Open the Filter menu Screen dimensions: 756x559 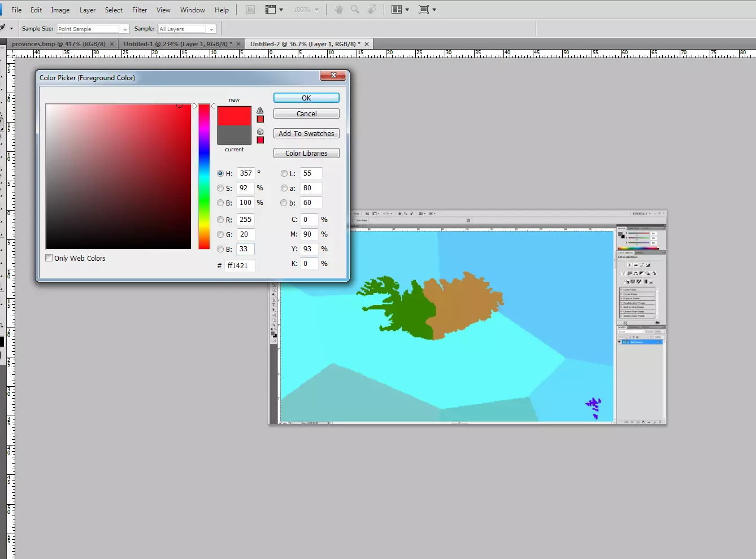click(140, 10)
